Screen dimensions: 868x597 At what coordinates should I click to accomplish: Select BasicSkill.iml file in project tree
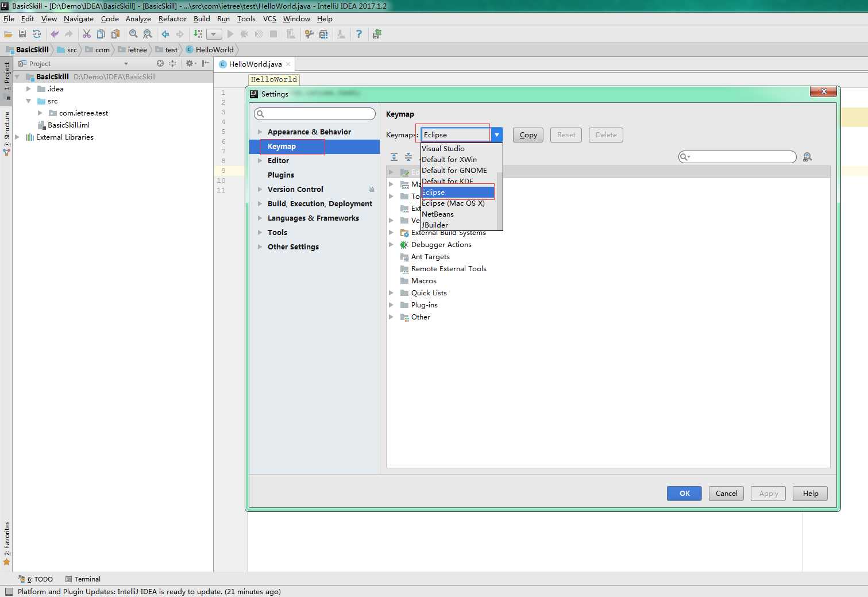[x=63, y=125]
